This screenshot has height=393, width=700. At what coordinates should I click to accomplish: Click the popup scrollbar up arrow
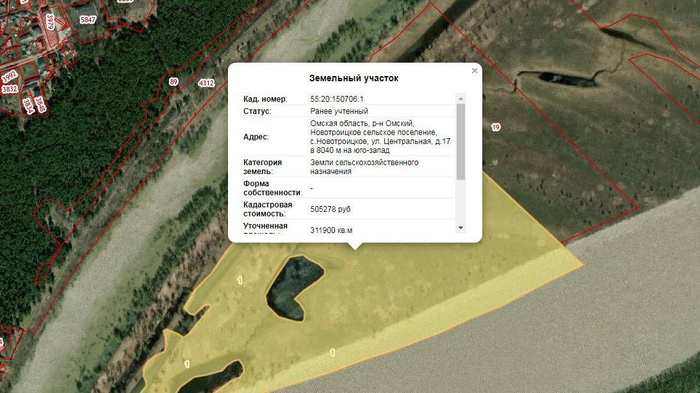461,98
